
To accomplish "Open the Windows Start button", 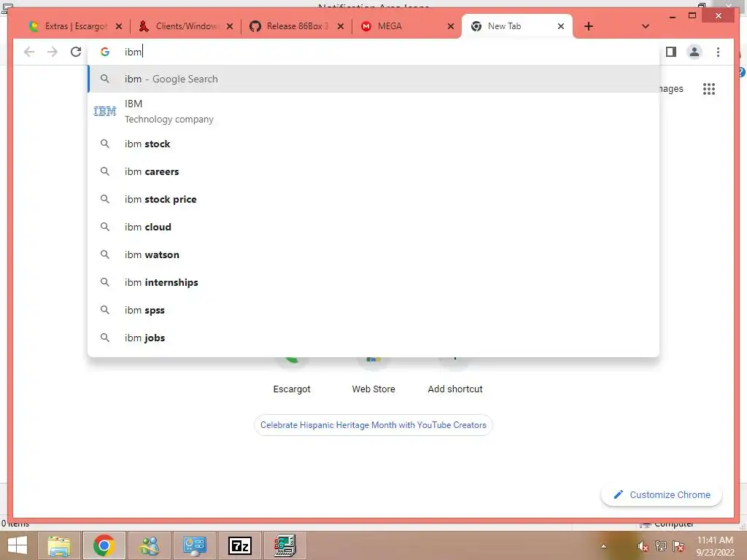I will point(18,545).
